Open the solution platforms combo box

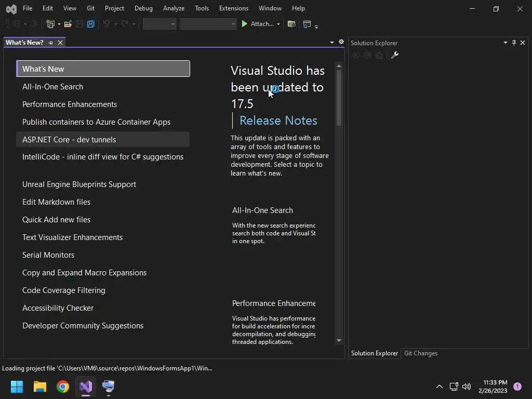click(208, 24)
